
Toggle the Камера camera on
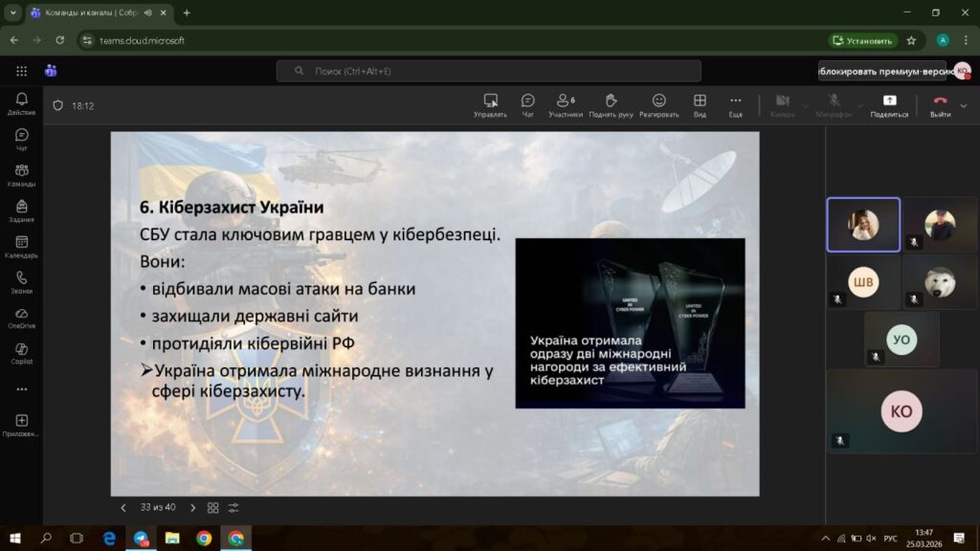782,104
